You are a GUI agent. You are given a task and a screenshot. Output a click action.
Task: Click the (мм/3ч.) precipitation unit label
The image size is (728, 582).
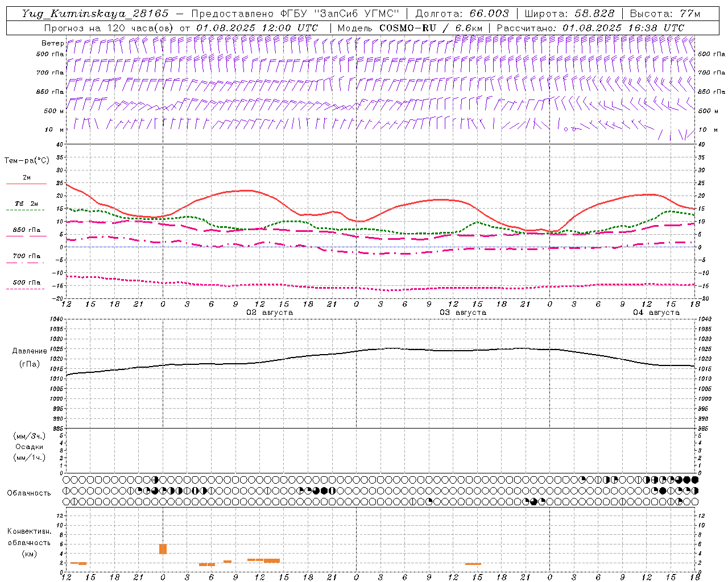click(30, 436)
